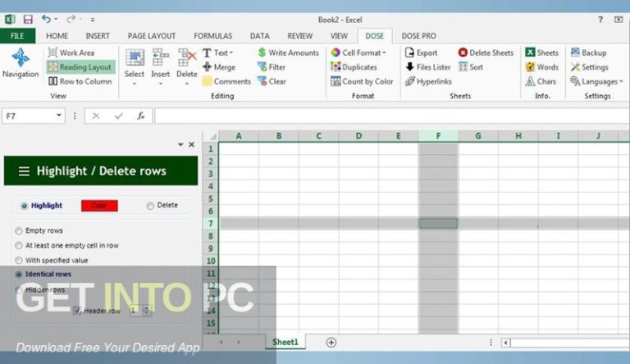Image resolution: width=630 pixels, height=364 pixels.
Task: Open the Text dropdown
Action: pos(218,52)
